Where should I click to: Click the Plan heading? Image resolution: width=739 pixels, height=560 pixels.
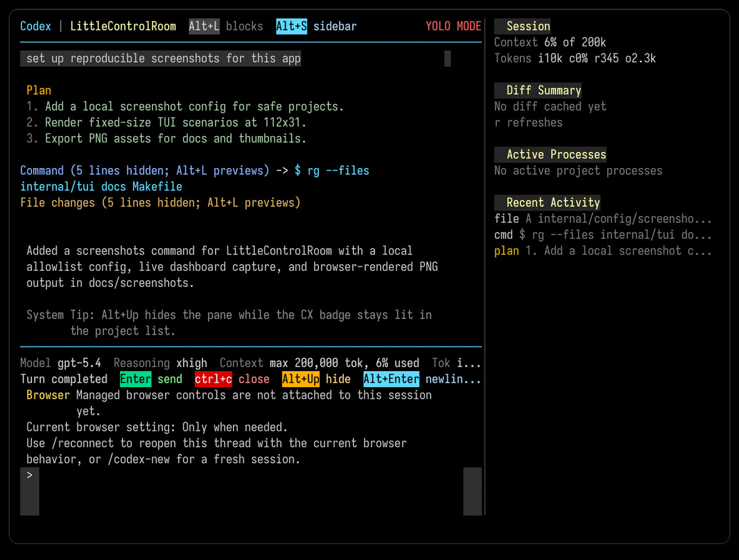(39, 90)
